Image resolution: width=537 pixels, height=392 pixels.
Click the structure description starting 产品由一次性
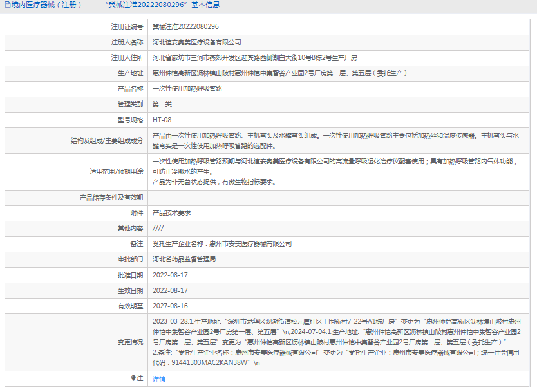pyautogui.click(x=336, y=141)
